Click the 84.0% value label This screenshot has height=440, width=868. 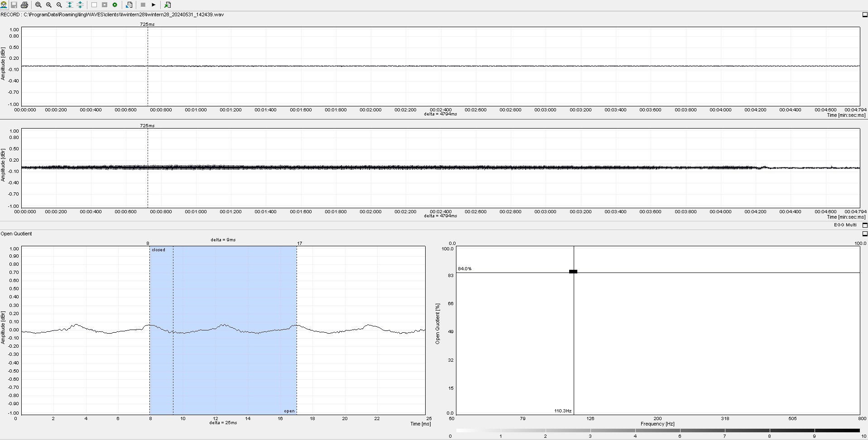pos(465,269)
